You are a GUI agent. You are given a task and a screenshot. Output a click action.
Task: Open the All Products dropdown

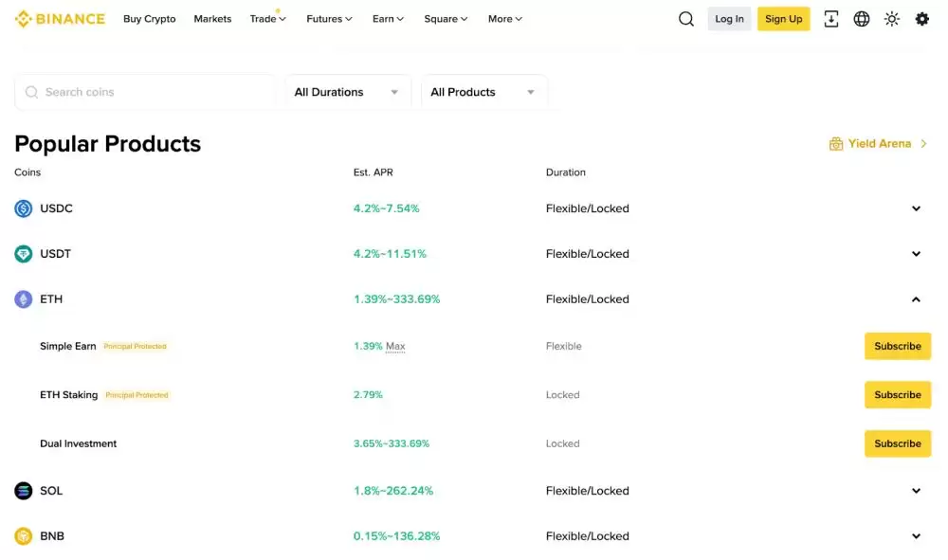coord(483,92)
